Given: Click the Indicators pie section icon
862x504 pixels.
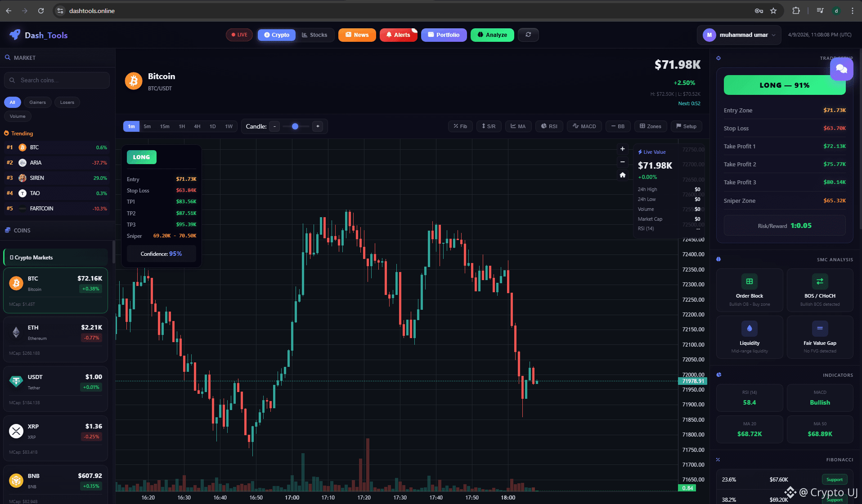Looking at the screenshot, I should click(718, 375).
